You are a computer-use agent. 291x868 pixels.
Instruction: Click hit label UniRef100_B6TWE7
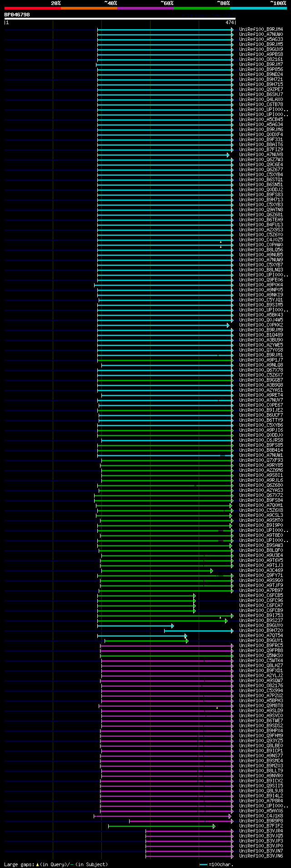pyautogui.click(x=261, y=721)
